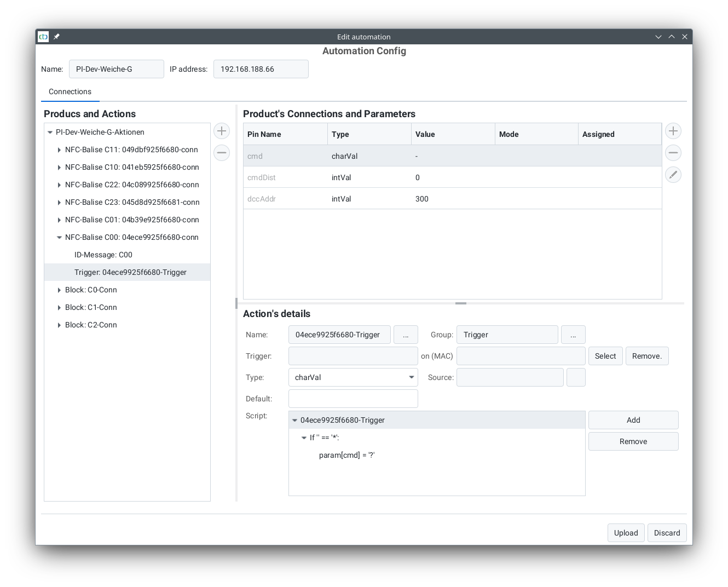Add a new connection parameter row
Screen dimensions: 728x587
point(673,131)
